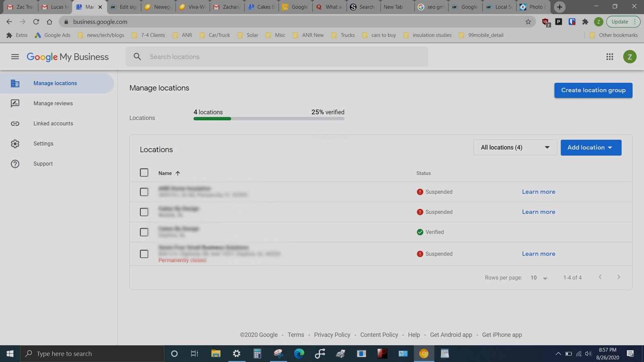Open Support in the sidebar
The width and height of the screenshot is (644, 362).
(x=43, y=164)
